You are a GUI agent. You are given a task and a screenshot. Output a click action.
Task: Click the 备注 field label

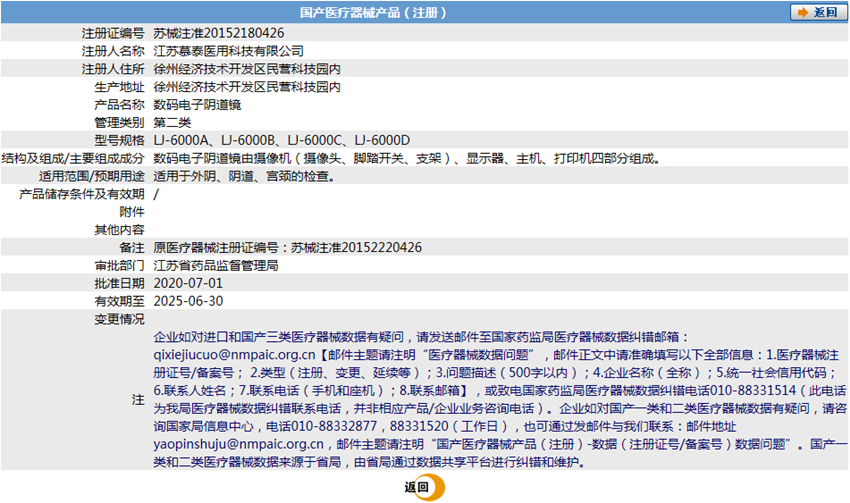tap(132, 248)
